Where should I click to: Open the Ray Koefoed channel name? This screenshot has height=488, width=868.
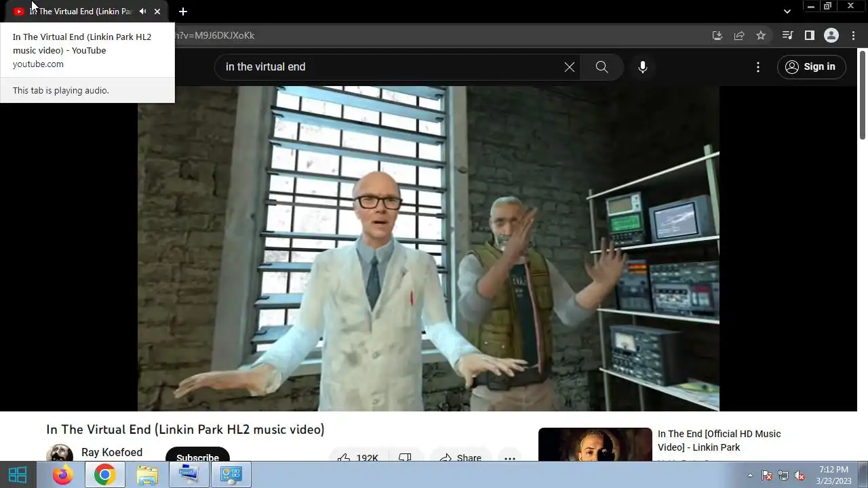(112, 452)
